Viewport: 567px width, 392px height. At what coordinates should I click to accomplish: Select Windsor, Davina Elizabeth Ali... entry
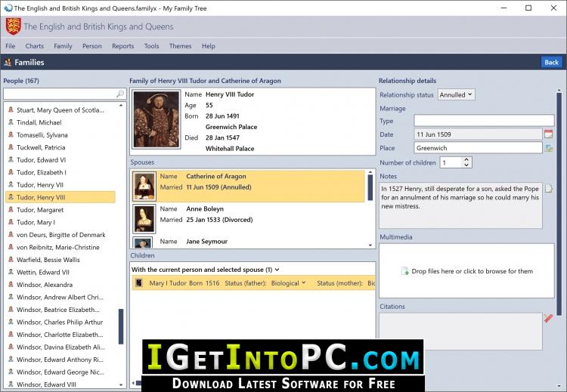coord(60,347)
